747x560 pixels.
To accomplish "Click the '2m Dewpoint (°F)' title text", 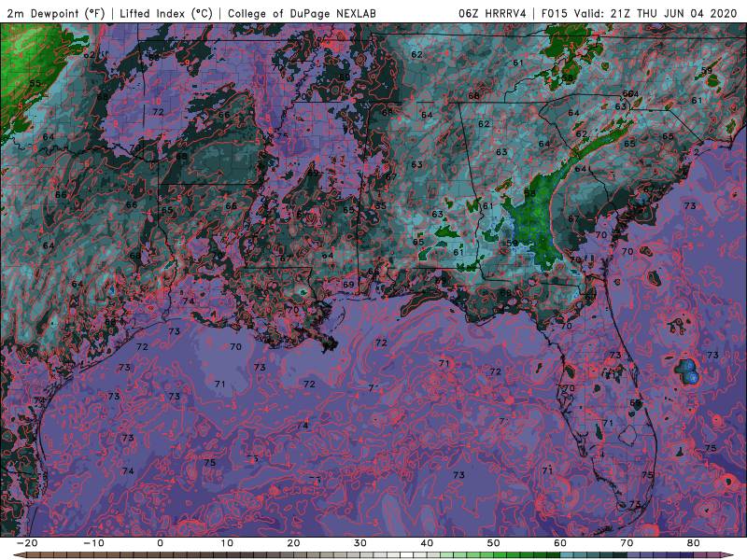I will point(56,13).
